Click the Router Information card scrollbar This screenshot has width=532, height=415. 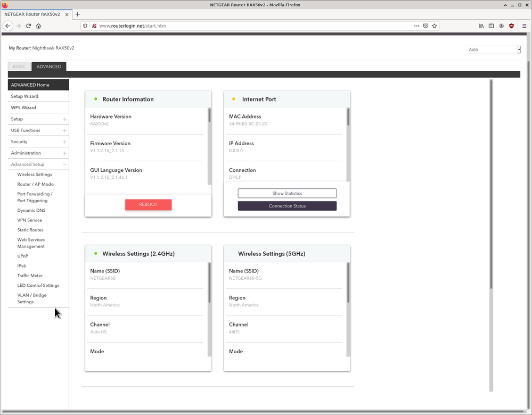pyautogui.click(x=209, y=146)
